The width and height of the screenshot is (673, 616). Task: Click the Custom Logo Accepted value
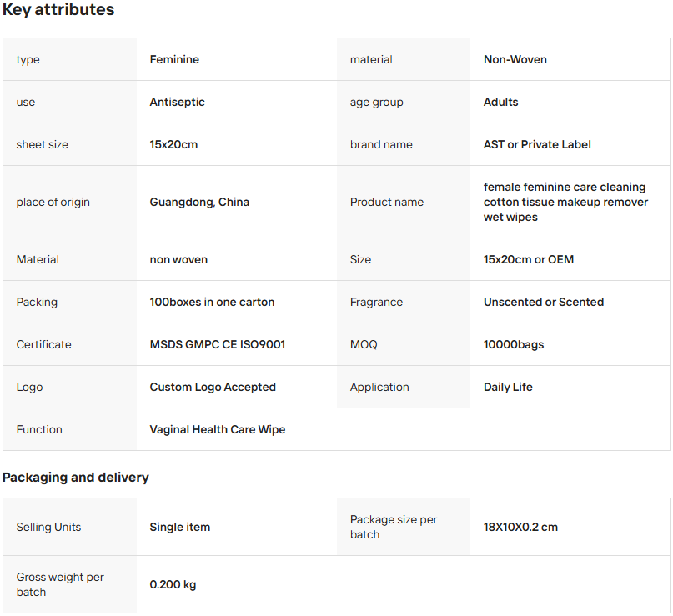(x=213, y=387)
